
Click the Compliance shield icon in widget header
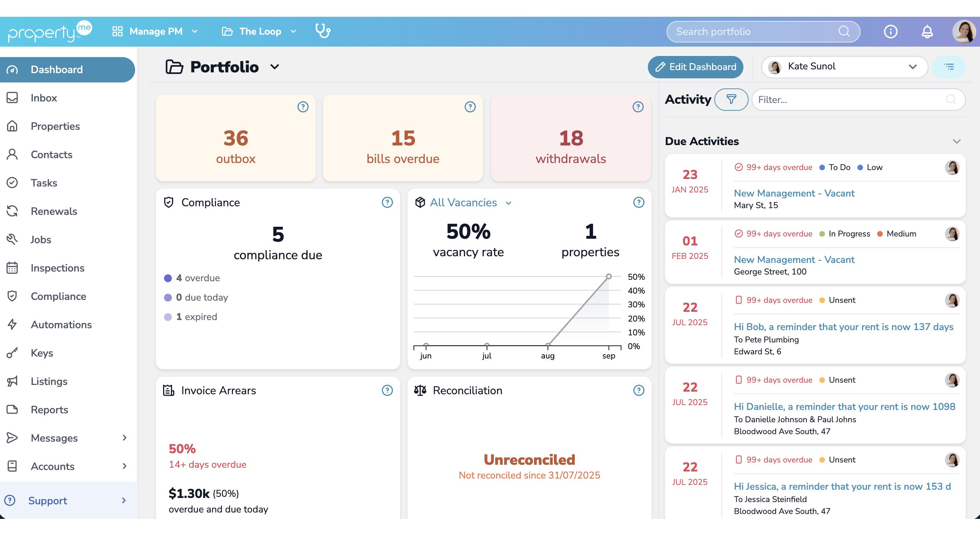coord(169,202)
